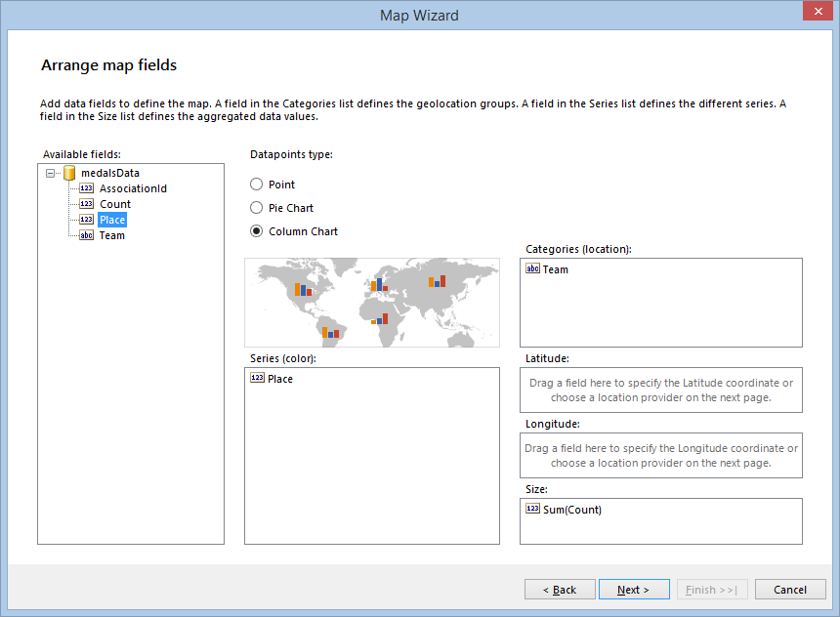Click the abc icon beside Team field
840x617 pixels.
coord(84,235)
